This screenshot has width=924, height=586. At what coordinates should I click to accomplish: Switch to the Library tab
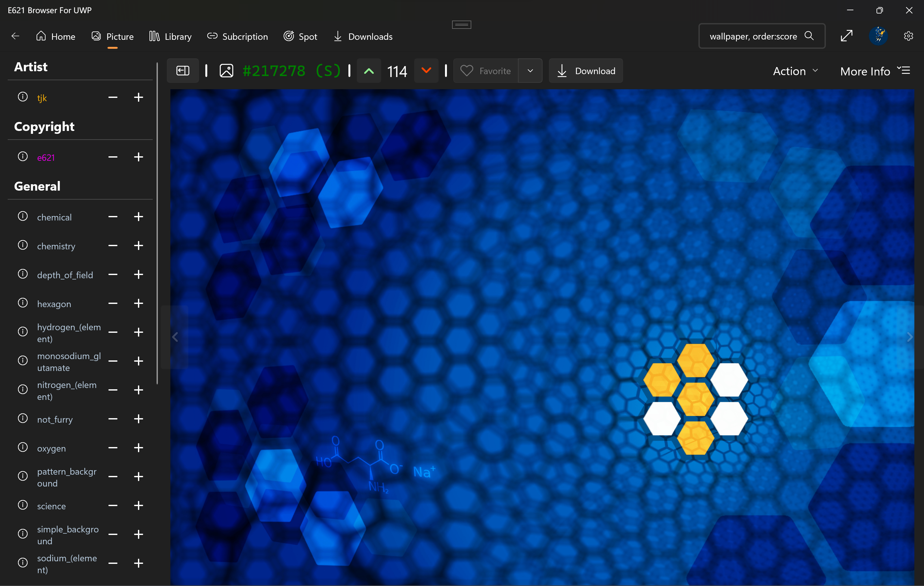click(x=170, y=37)
